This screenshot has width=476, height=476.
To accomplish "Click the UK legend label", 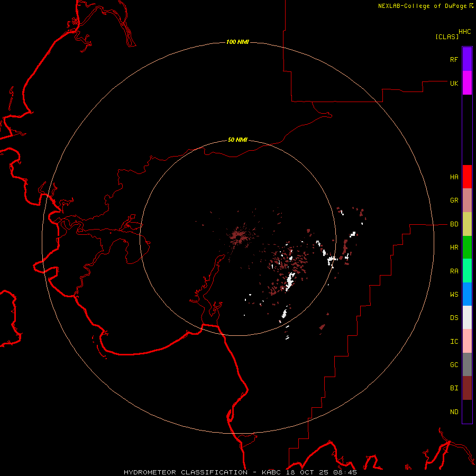I will tap(454, 83).
